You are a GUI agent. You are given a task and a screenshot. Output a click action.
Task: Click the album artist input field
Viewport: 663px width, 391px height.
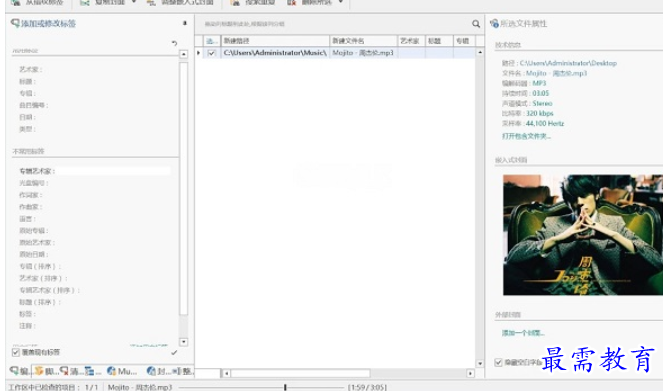(114, 171)
